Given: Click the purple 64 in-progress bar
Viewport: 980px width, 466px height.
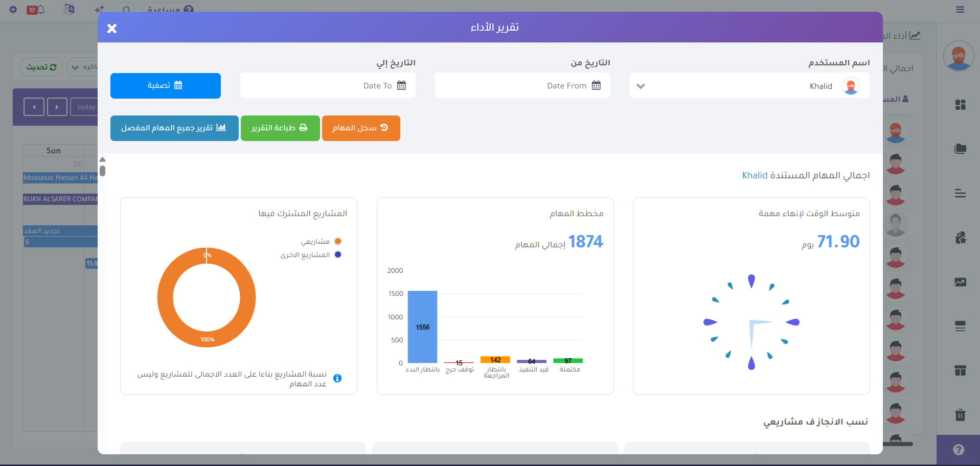Looking at the screenshot, I should pyautogui.click(x=532, y=361).
